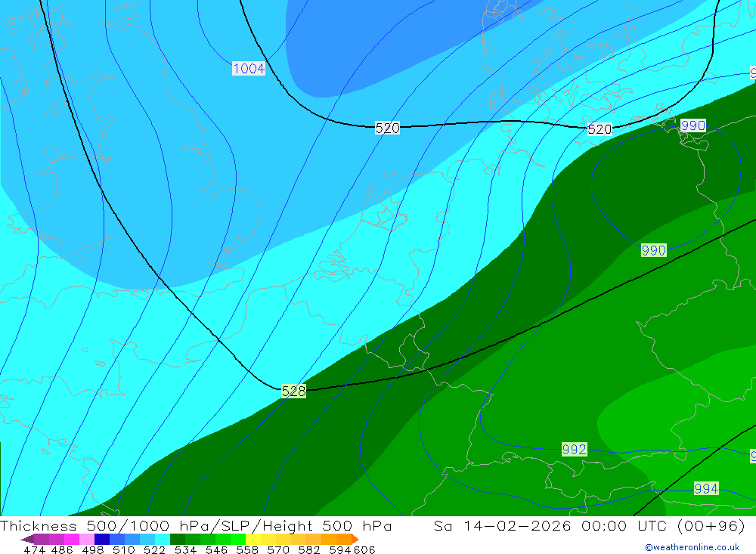The width and height of the screenshot is (756, 554).
Task: Click the 528 thickness contour label
Action: [293, 391]
